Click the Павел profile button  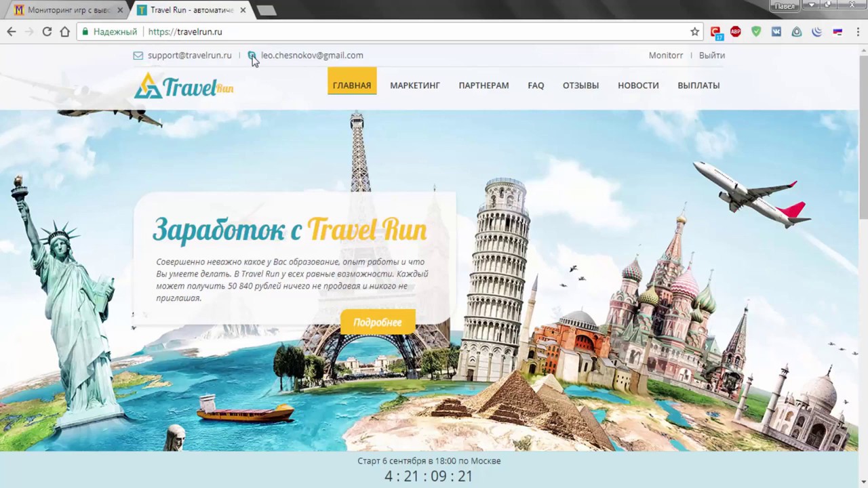[x=785, y=5]
